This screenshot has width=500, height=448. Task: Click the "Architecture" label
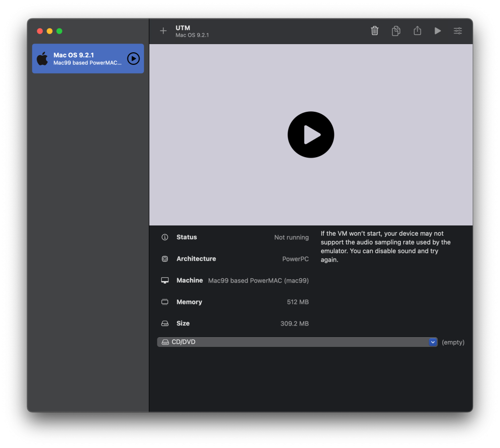(196, 259)
